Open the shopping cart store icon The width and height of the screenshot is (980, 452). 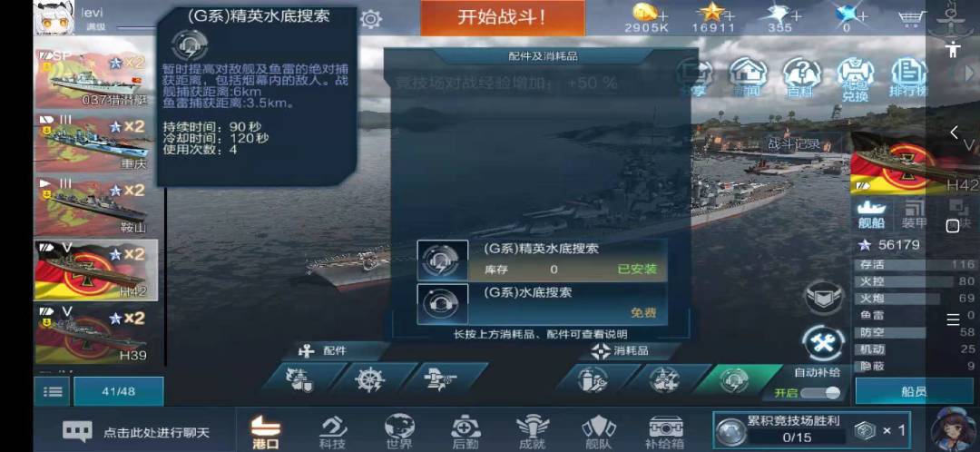pos(912,19)
